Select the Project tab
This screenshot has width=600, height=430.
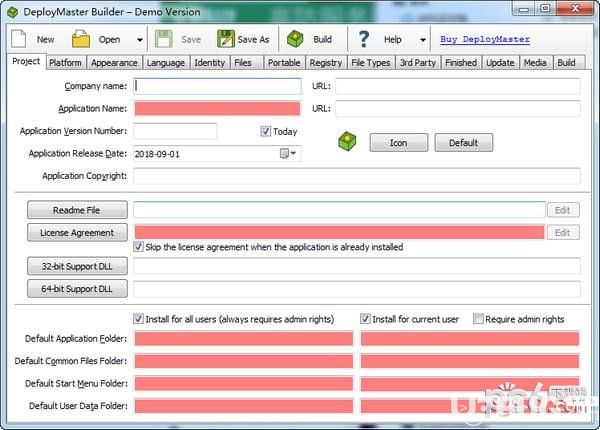coord(26,61)
